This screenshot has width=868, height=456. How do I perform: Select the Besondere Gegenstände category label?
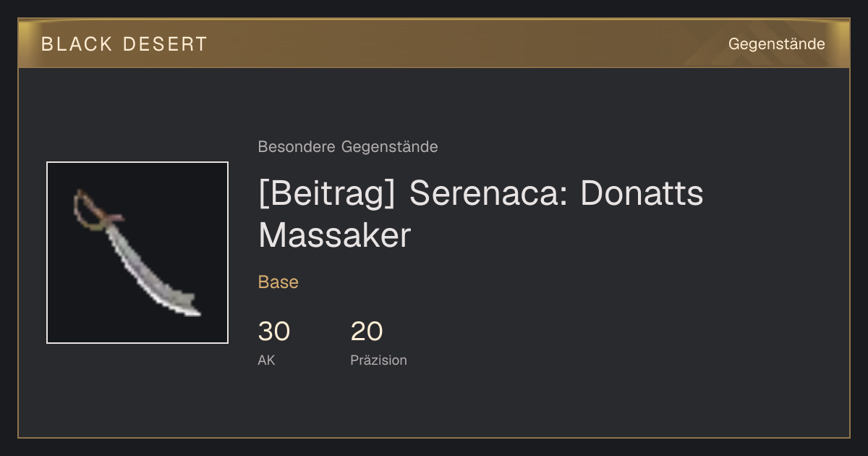348,147
